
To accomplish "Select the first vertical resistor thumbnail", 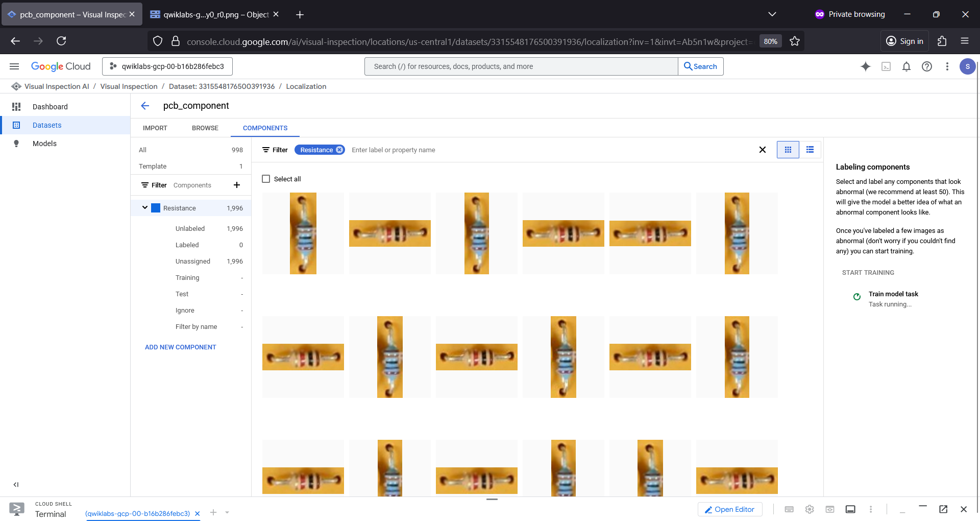I will (303, 233).
